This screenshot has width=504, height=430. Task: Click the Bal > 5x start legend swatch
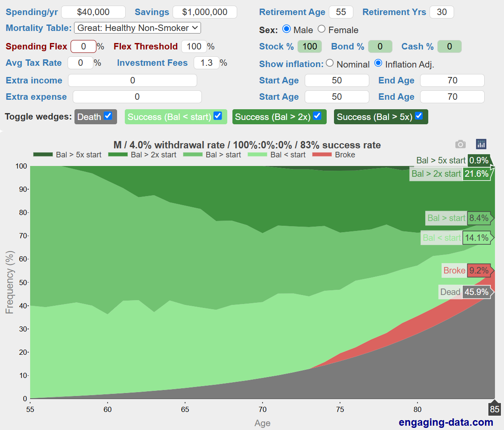[x=43, y=155]
